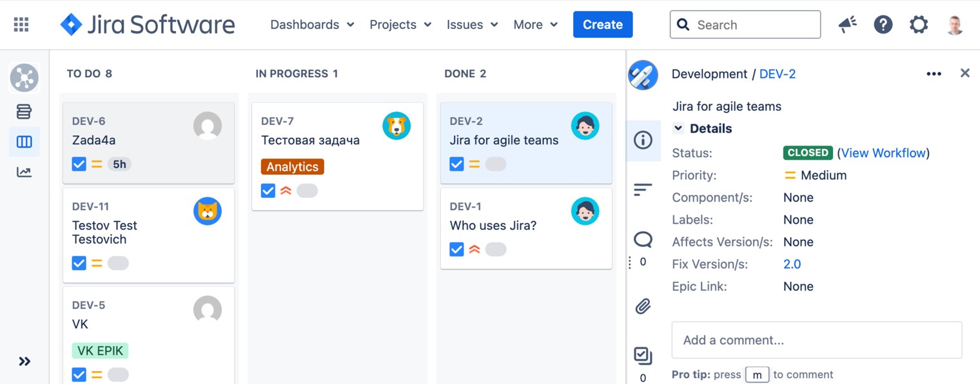This screenshot has width=980, height=384.
Task: Open the reports chart icon in sidebar
Action: (x=24, y=172)
